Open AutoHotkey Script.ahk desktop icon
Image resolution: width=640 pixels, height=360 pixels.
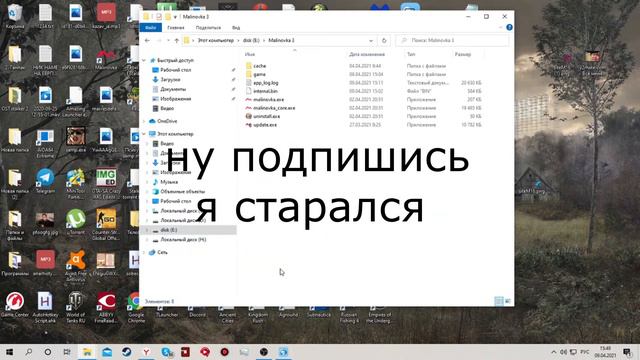pos(45,307)
